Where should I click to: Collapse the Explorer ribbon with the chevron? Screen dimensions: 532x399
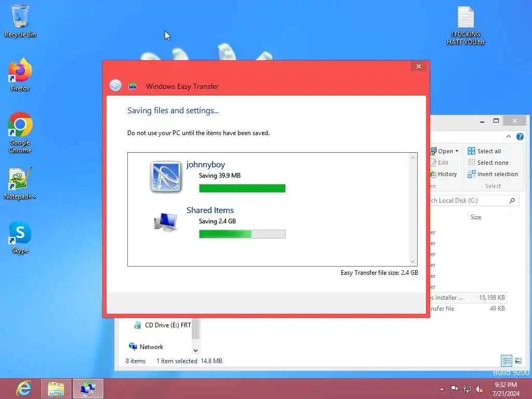[508, 137]
